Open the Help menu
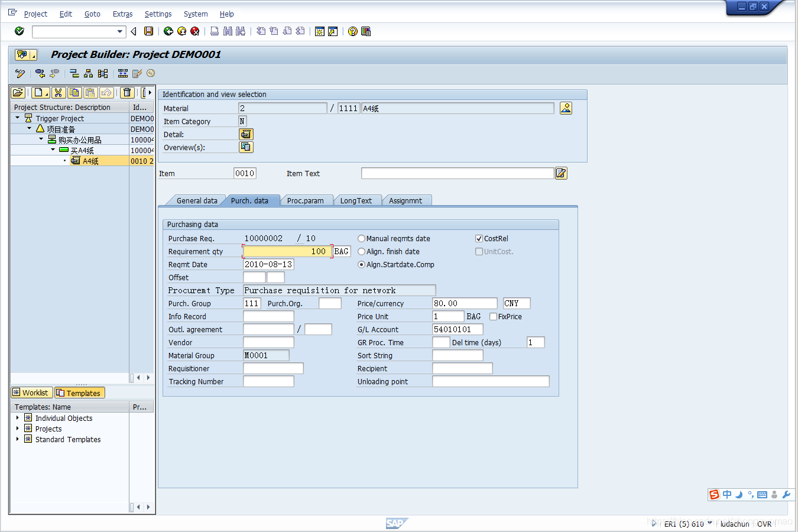The width and height of the screenshot is (798, 532). click(x=226, y=14)
